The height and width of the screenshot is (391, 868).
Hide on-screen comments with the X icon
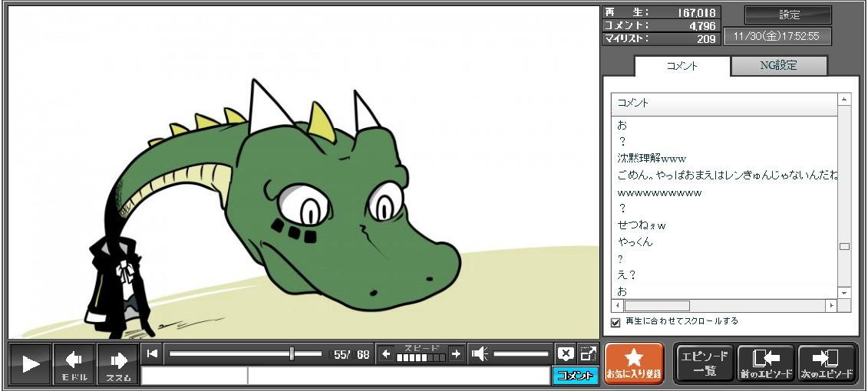[566, 353]
